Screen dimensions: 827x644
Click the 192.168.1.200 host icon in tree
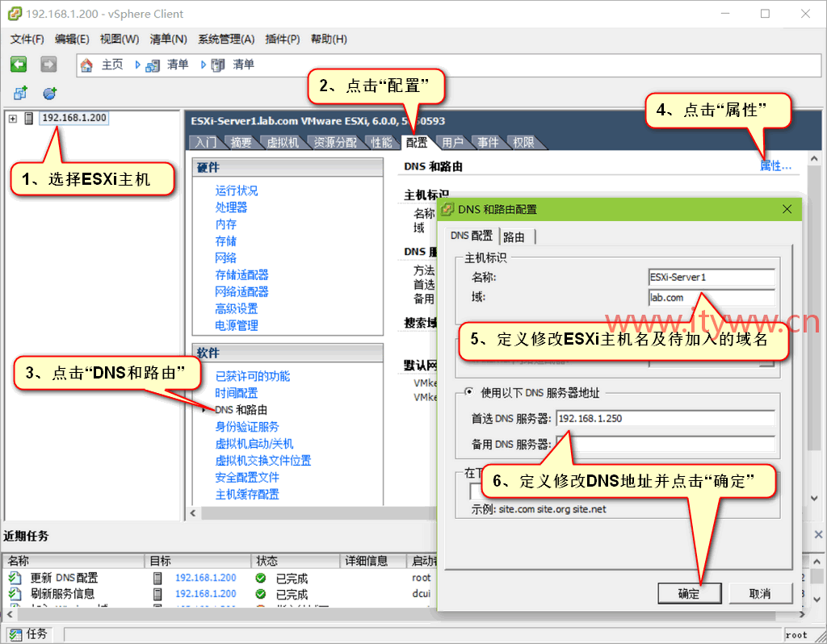(29, 118)
